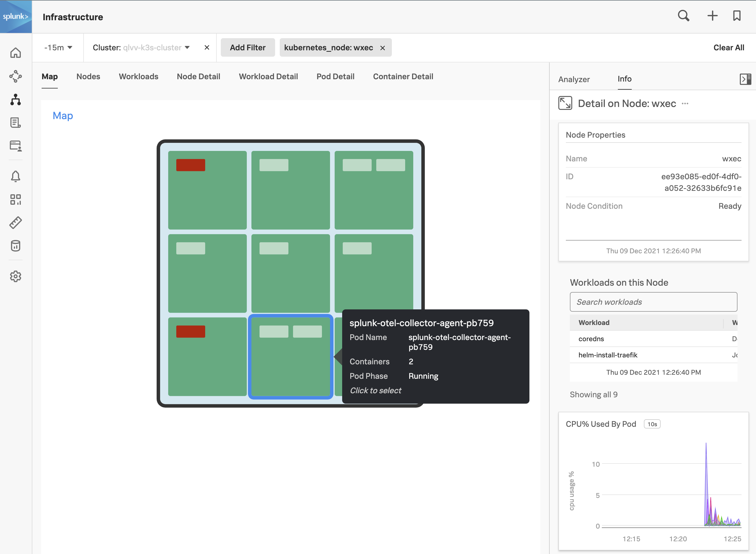Click the plus create icon

tap(712, 16)
